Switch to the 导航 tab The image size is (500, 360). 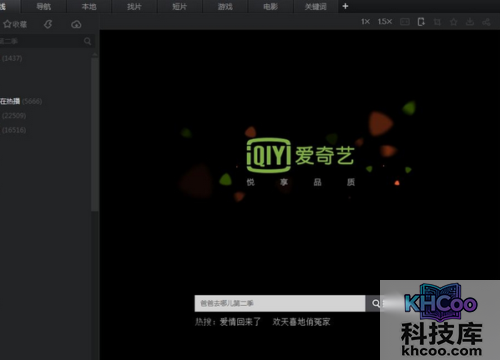44,6
